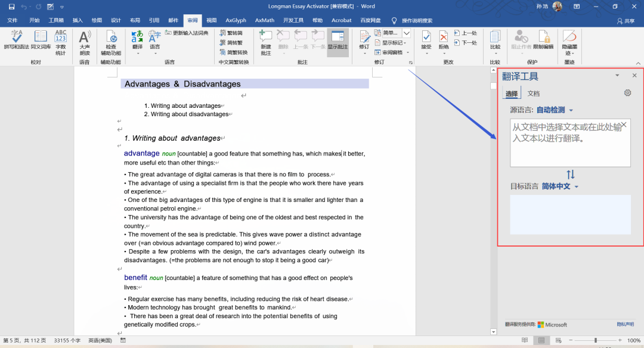Open the Spelling and Grammar checker
Image resolution: width=644 pixels, height=348 pixels.
[16, 41]
